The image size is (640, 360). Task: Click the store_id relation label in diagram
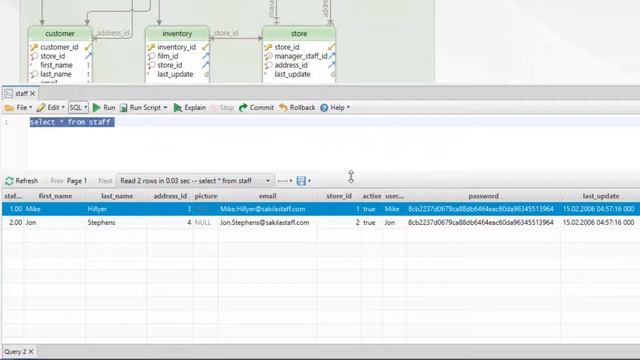tap(226, 33)
